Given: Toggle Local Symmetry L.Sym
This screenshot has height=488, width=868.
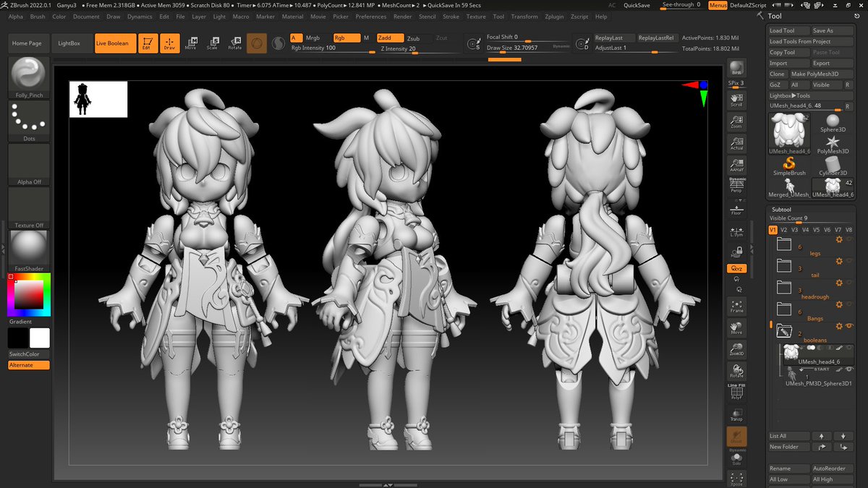Looking at the screenshot, I should click(736, 231).
